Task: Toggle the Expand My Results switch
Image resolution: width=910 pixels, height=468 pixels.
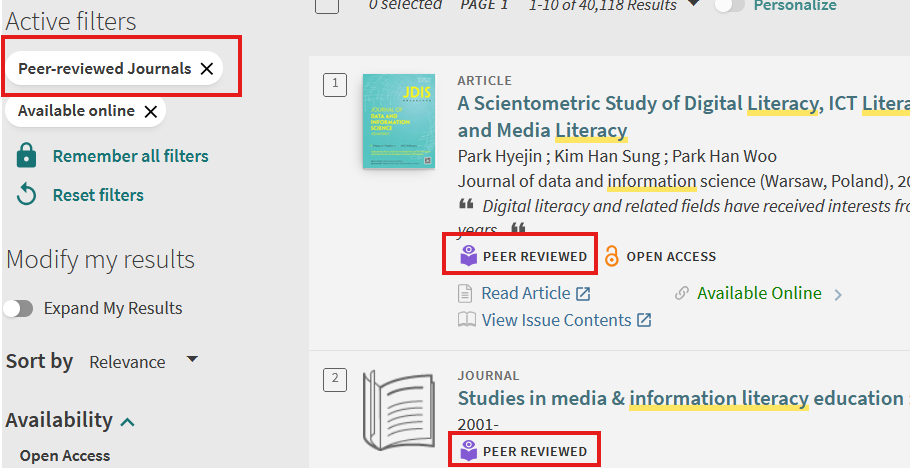Action: click(18, 308)
